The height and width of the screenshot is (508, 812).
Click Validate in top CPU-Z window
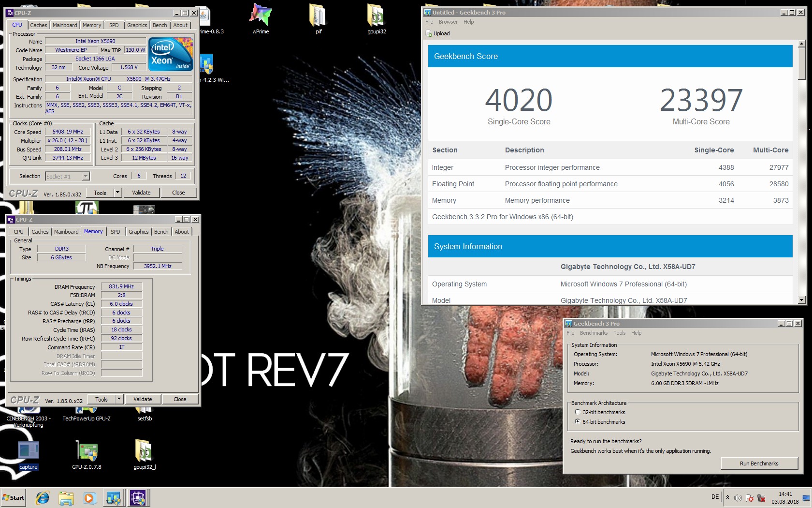141,193
